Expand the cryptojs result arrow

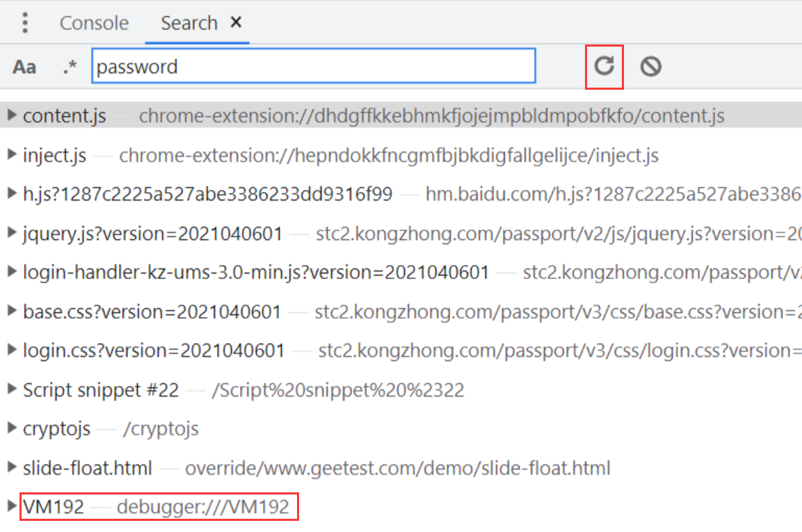(12, 428)
